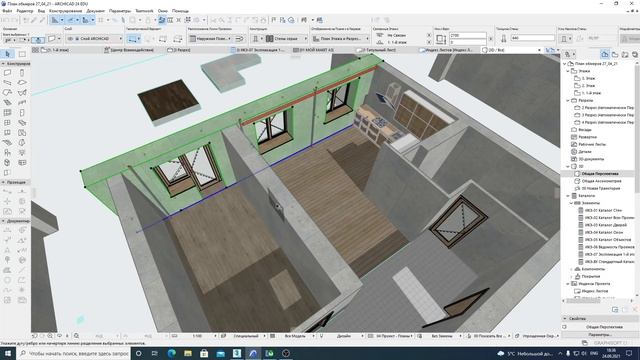640x360 pixels.
Task: Click the tab overview grid icon left of the tabs
Action: point(36,50)
